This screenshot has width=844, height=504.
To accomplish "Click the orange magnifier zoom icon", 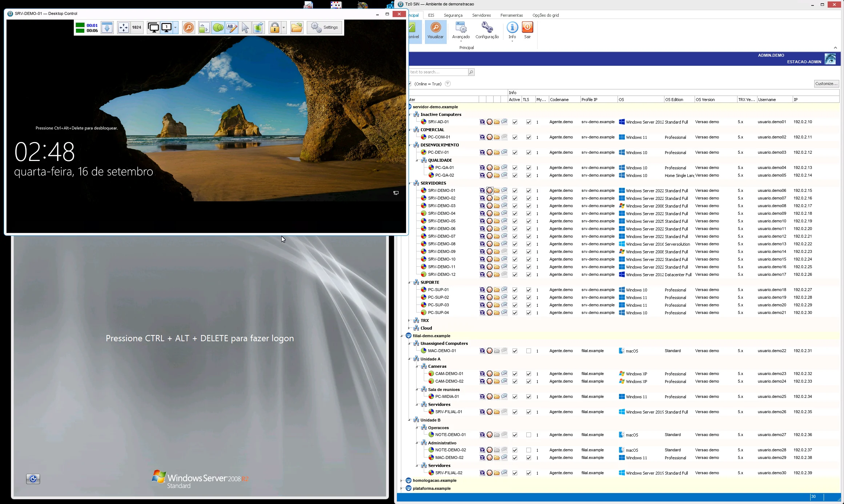I will [x=189, y=28].
